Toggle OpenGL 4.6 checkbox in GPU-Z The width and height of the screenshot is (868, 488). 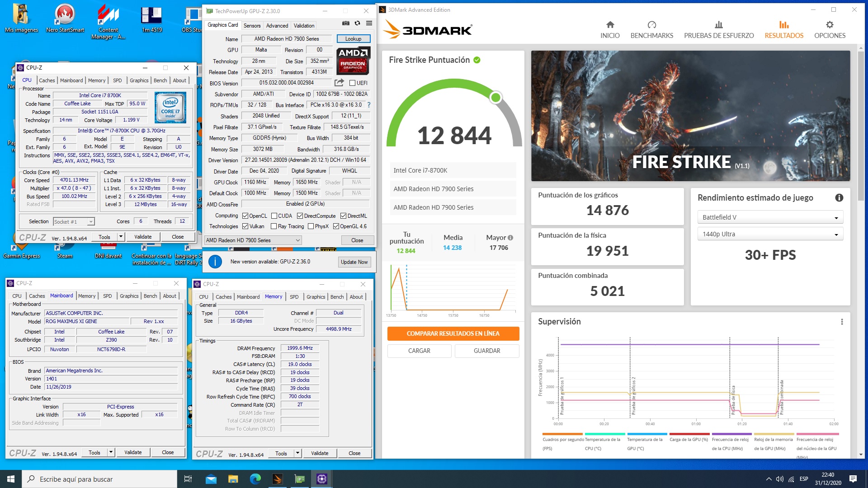(336, 226)
